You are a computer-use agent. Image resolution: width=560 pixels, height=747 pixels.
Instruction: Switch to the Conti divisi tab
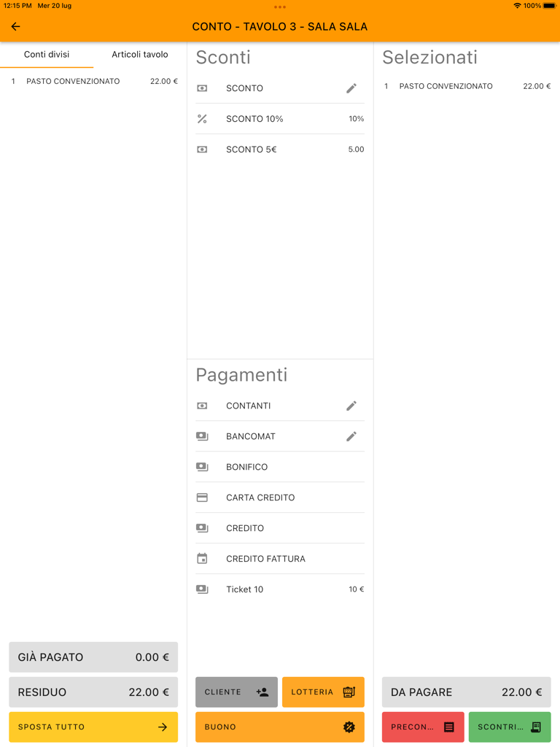pos(47,55)
